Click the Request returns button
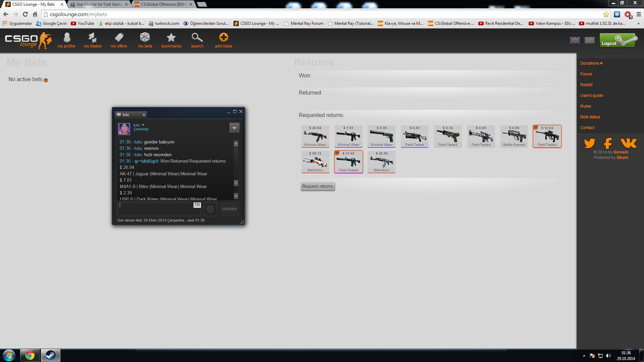Image resolution: width=644 pixels, height=362 pixels. tap(317, 186)
